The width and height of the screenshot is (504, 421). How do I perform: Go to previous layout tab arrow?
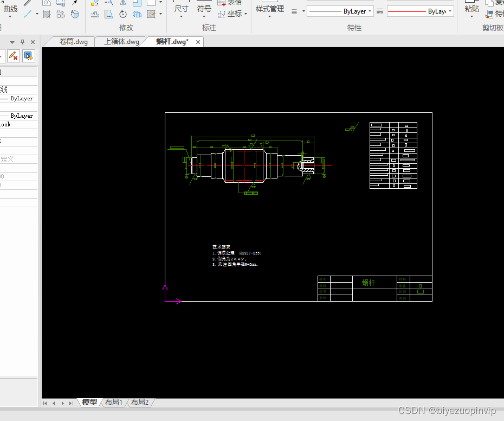54,403
